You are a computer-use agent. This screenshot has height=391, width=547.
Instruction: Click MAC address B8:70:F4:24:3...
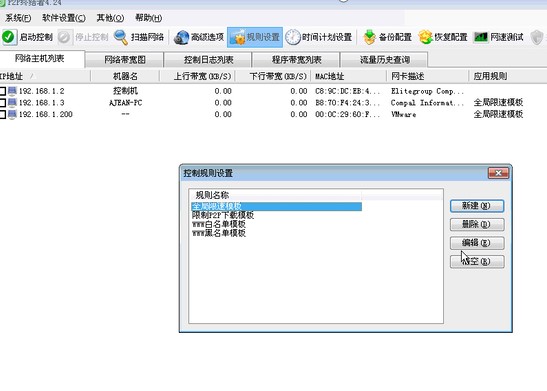[348, 103]
